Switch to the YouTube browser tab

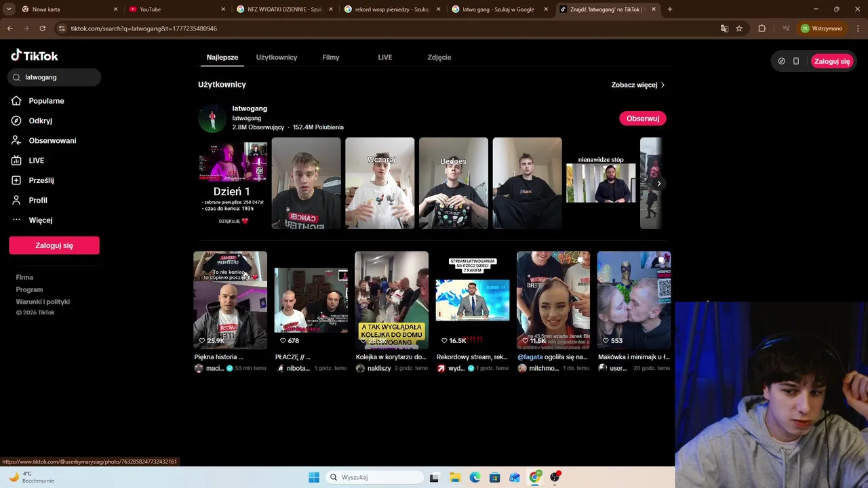pyautogui.click(x=176, y=9)
